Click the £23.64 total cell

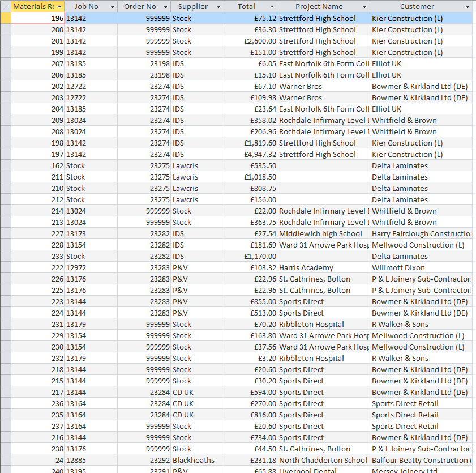(x=250, y=109)
